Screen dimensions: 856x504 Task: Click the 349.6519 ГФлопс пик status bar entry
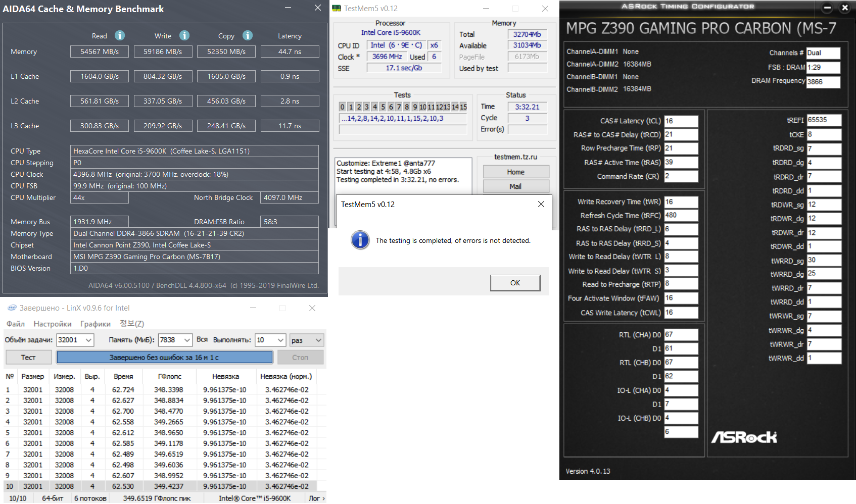pos(157,498)
